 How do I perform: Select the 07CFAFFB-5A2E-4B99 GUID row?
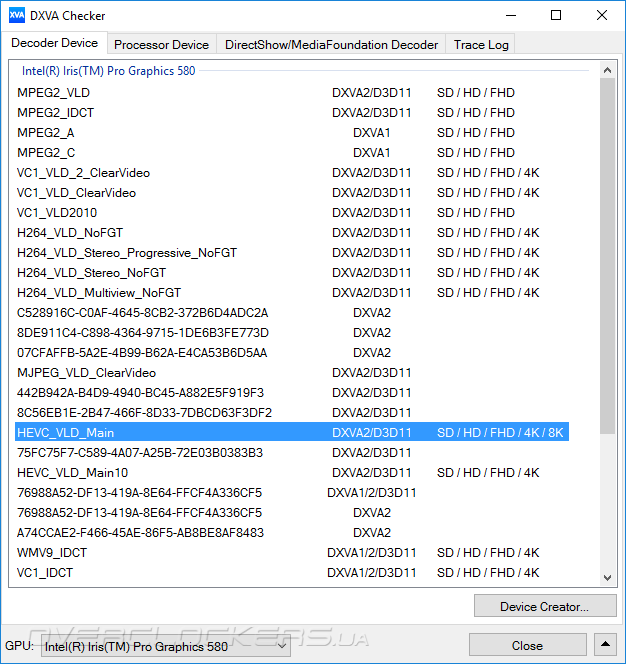292,352
